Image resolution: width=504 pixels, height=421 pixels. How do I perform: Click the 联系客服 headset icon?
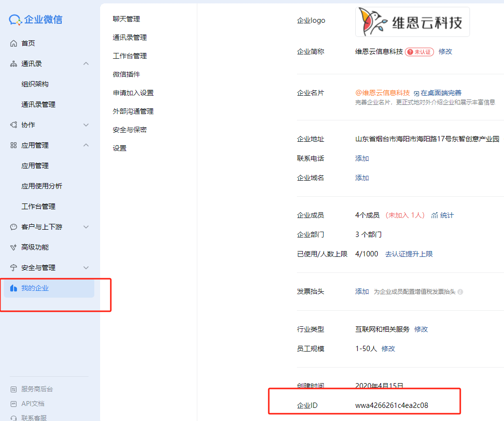pos(14,418)
